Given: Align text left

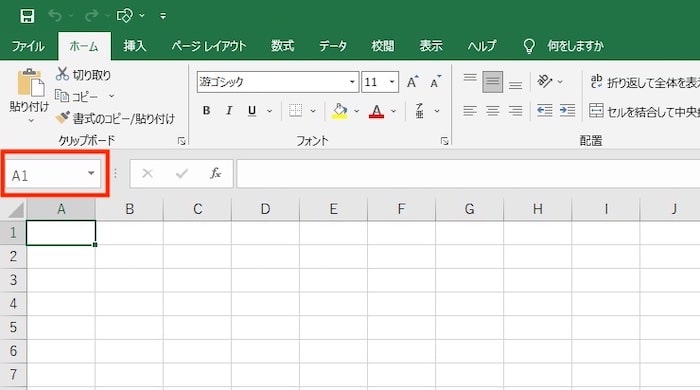Looking at the screenshot, I should (470, 110).
